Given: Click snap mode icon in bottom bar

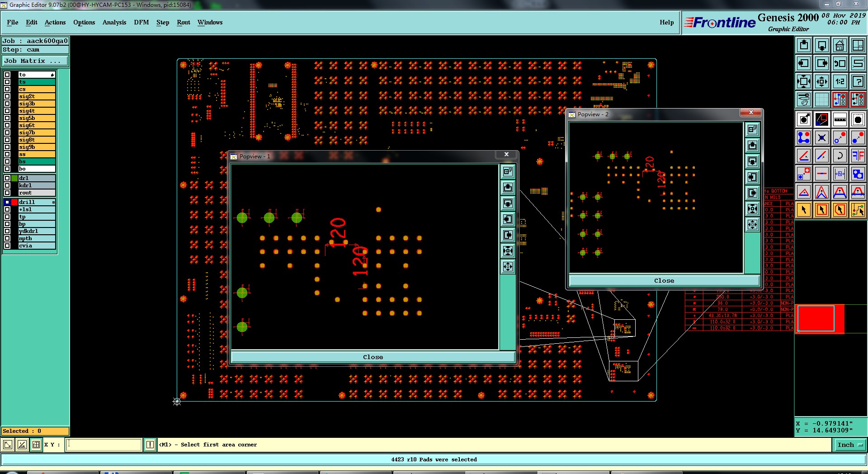Looking at the screenshot, I should point(36,445).
